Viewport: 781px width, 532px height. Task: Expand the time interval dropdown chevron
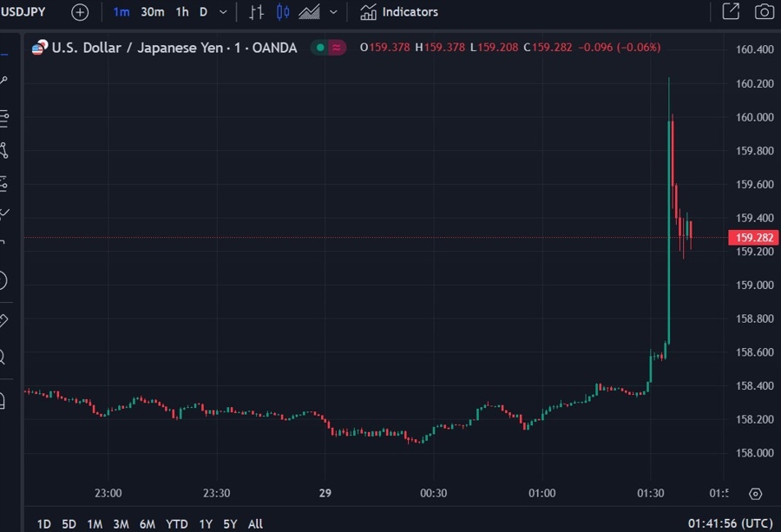(223, 12)
